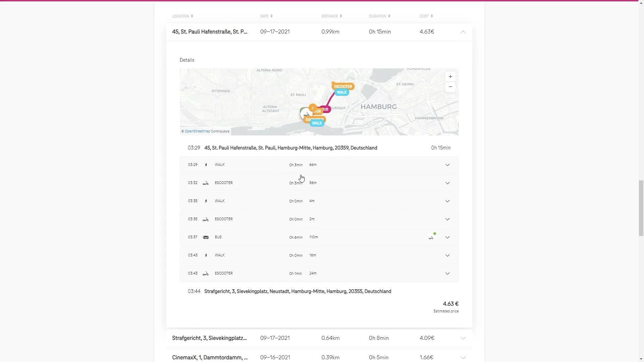Click the e-scooter icon in BUS row
Image resolution: width=644 pixels, height=362 pixels.
(x=431, y=237)
